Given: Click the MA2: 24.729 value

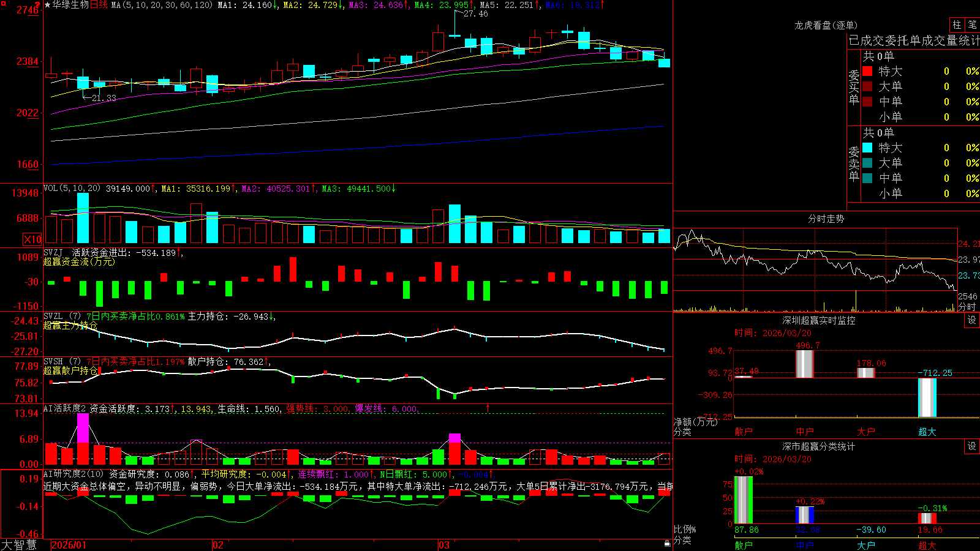Looking at the screenshot, I should click(x=311, y=5).
